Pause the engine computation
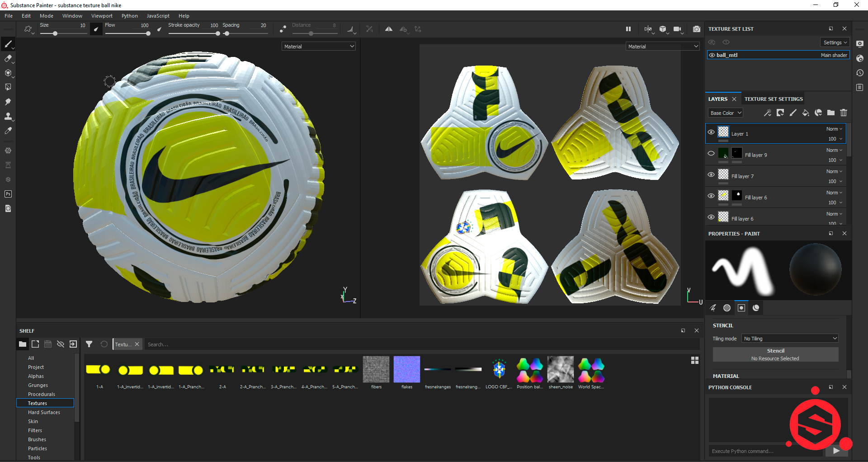The image size is (868, 462). click(628, 29)
